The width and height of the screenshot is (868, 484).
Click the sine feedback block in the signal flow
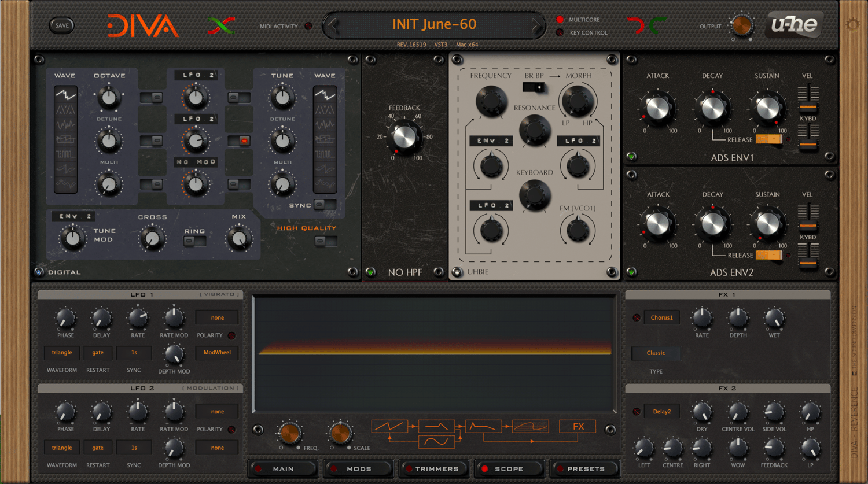coord(436,442)
